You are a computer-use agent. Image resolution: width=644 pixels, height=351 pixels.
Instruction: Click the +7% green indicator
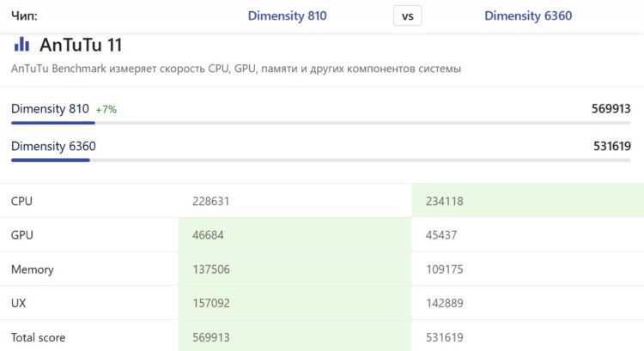(106, 110)
